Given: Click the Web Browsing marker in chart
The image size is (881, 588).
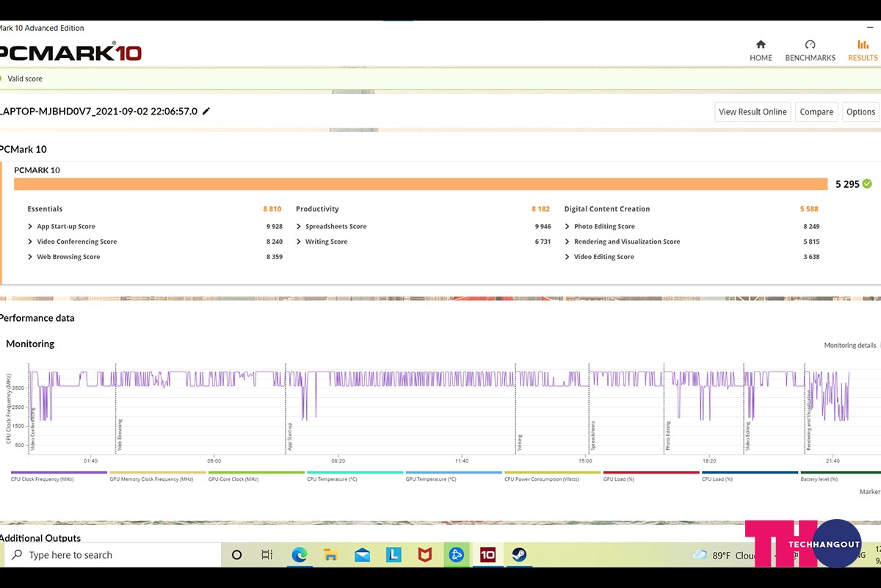Looking at the screenshot, I should click(120, 435).
